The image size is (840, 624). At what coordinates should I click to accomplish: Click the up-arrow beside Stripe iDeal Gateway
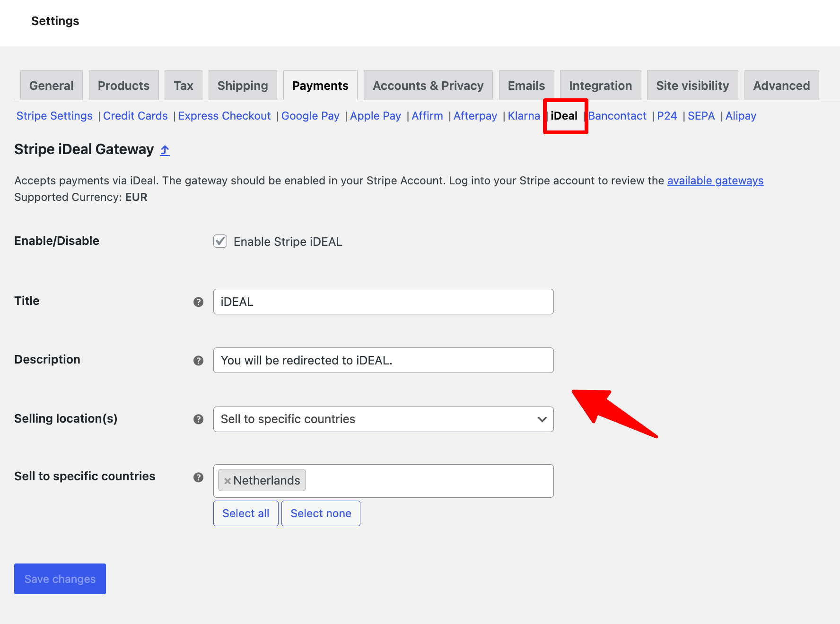coord(165,150)
